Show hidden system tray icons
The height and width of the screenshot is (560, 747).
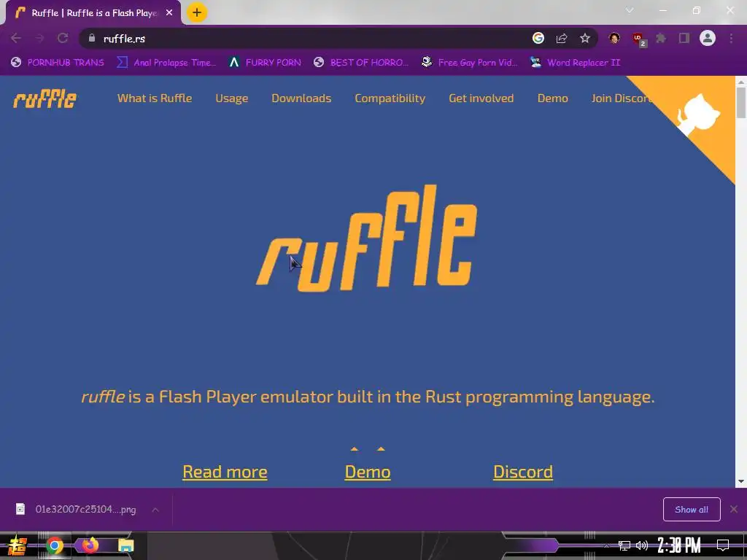tap(606, 545)
